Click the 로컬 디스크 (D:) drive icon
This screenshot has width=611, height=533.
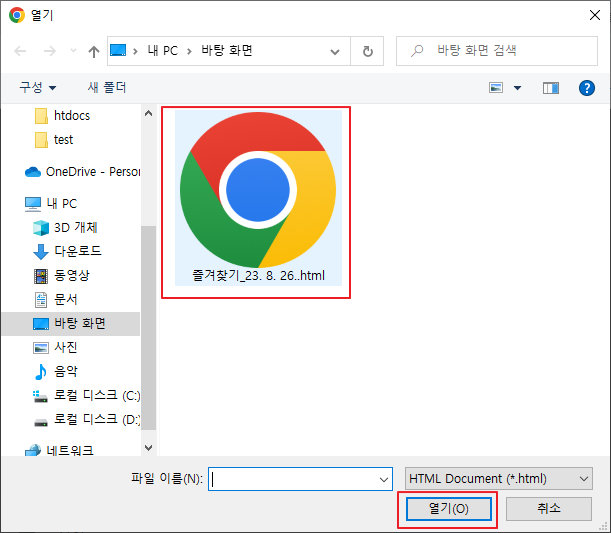point(41,422)
